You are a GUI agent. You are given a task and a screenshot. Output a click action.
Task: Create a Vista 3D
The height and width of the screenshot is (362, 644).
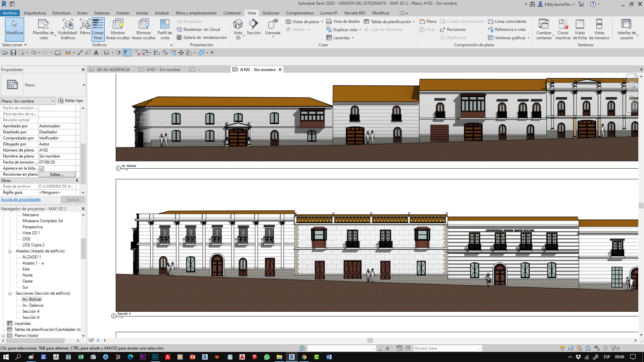click(238, 29)
